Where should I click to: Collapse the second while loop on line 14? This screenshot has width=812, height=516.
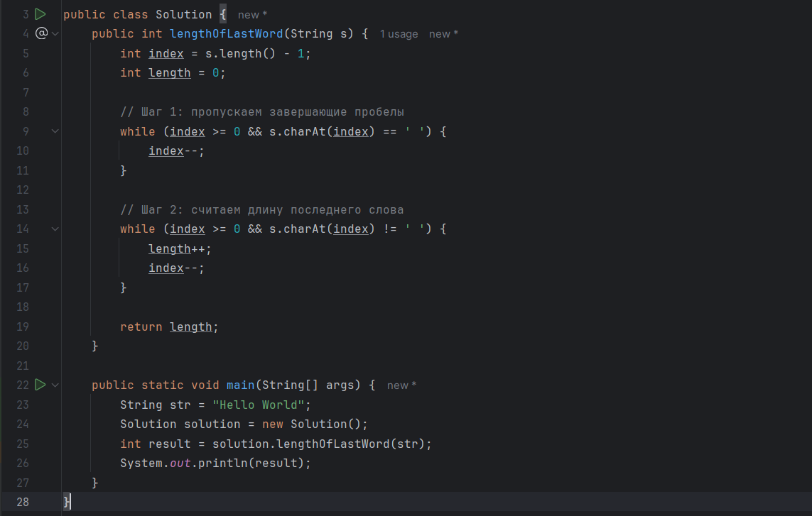55,229
